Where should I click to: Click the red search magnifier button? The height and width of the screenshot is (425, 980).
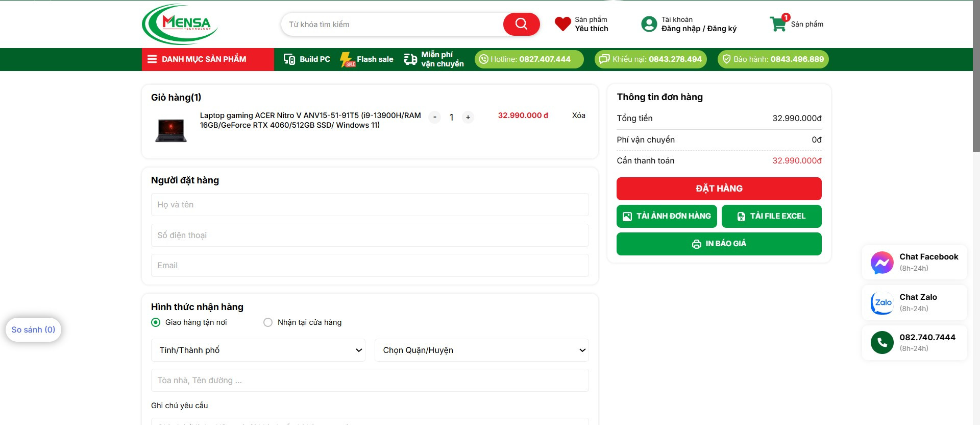tap(521, 24)
